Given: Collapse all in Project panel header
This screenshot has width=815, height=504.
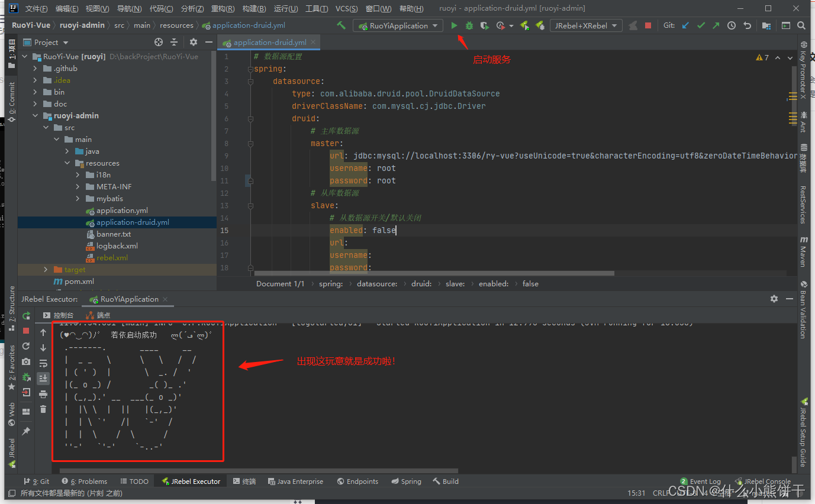Looking at the screenshot, I should [174, 42].
